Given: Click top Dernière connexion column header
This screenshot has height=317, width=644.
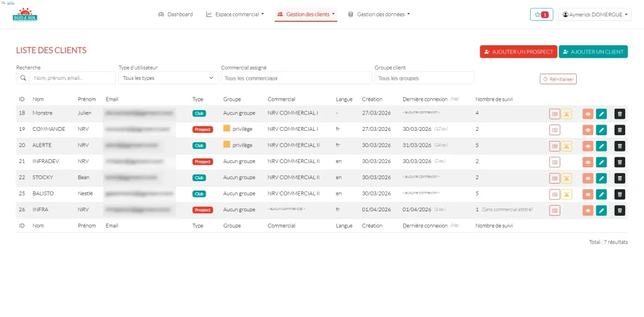Looking at the screenshot, I should coord(425,99).
